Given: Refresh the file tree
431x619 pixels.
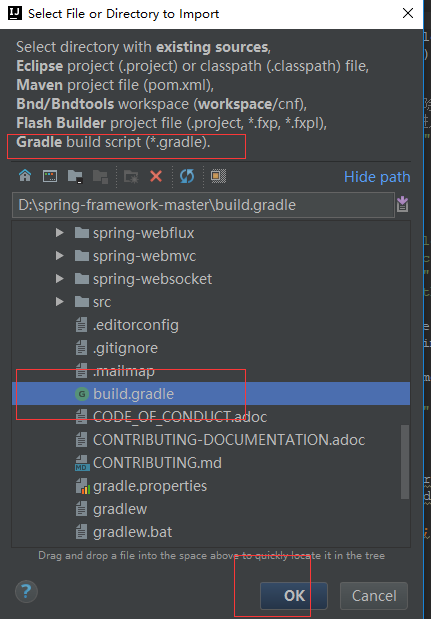Looking at the screenshot, I should tap(187, 176).
